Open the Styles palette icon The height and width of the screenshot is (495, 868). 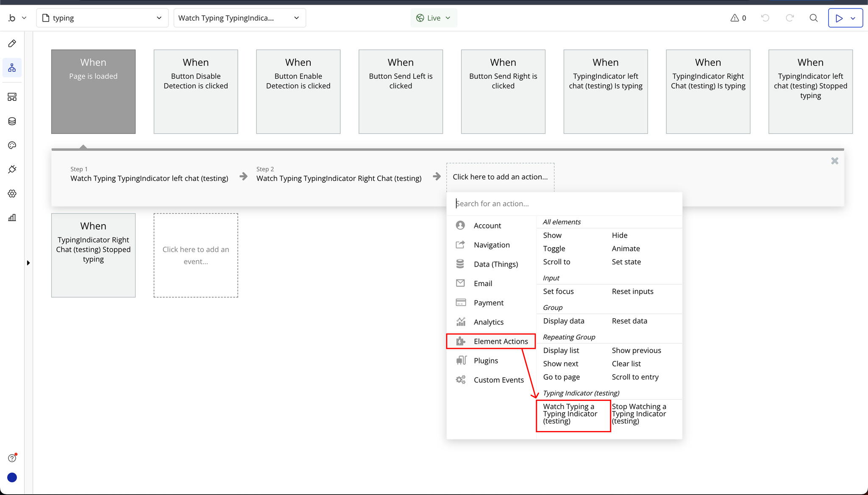tap(12, 145)
